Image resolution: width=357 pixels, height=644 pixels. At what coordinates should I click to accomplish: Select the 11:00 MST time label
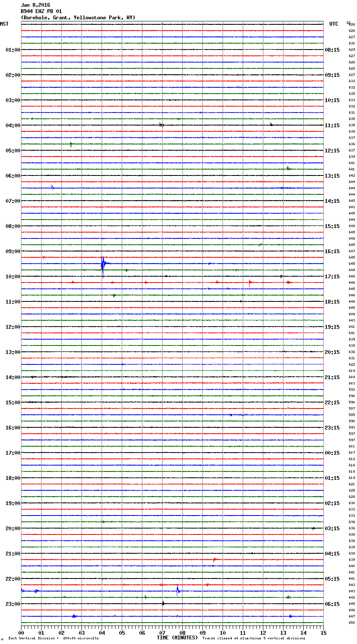coord(13,302)
